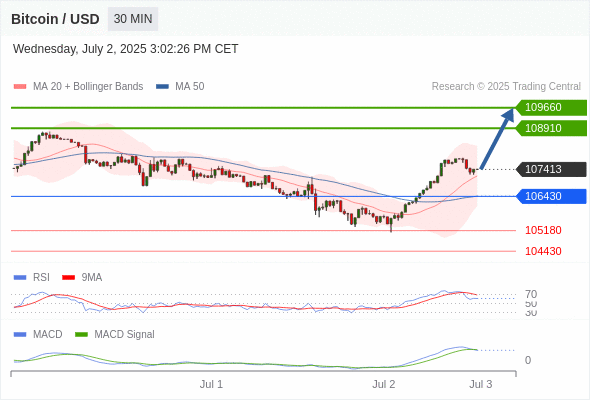Click the 104430 red support label

[x=543, y=251]
